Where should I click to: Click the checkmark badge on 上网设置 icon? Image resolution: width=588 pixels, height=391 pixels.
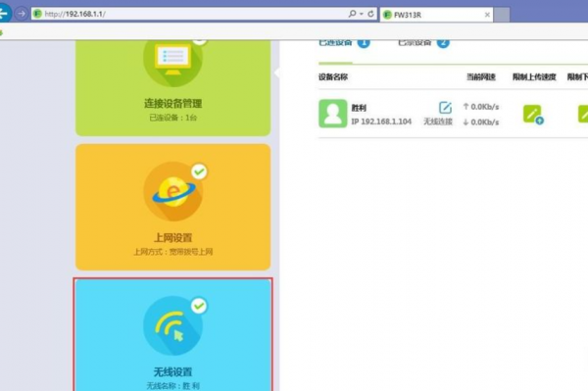pos(199,171)
